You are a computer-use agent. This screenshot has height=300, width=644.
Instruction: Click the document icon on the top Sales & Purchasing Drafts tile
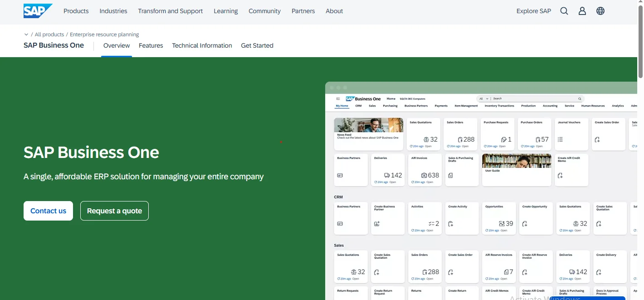pos(450,175)
